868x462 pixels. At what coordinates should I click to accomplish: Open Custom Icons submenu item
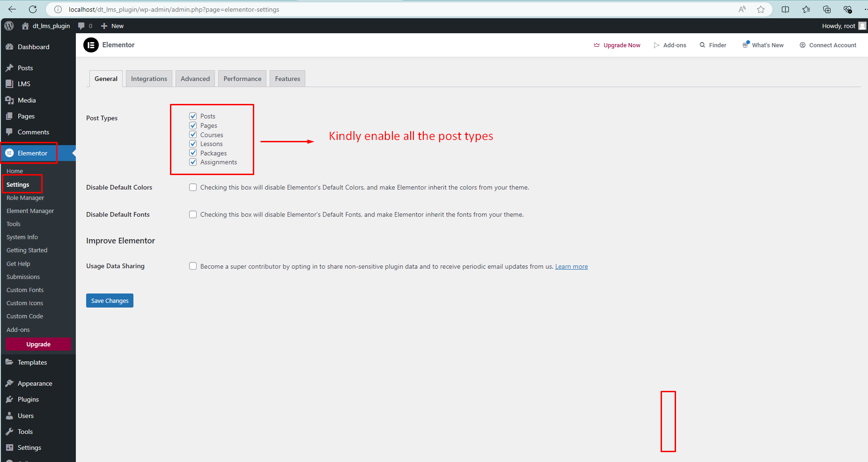(25, 303)
